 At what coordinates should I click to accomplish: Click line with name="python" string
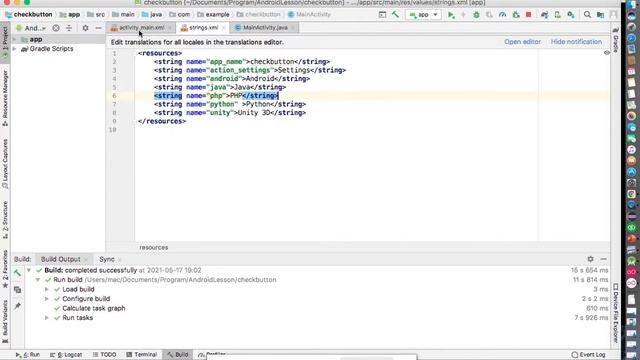[230, 104]
